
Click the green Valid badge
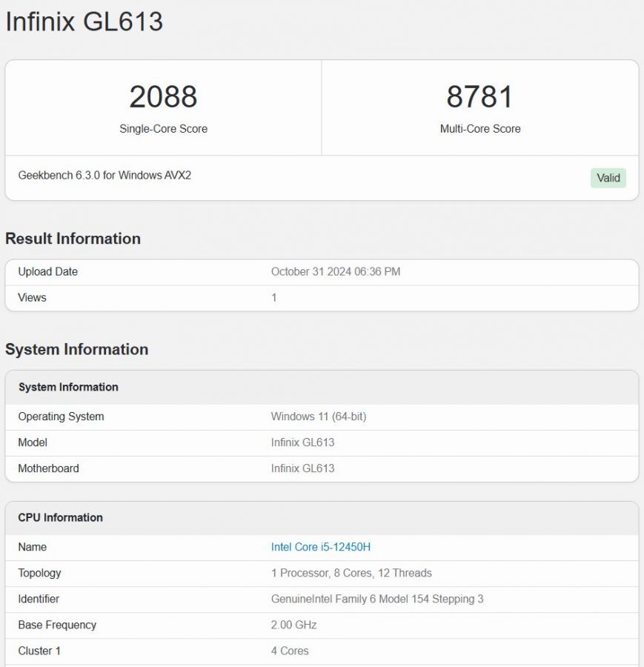(608, 178)
